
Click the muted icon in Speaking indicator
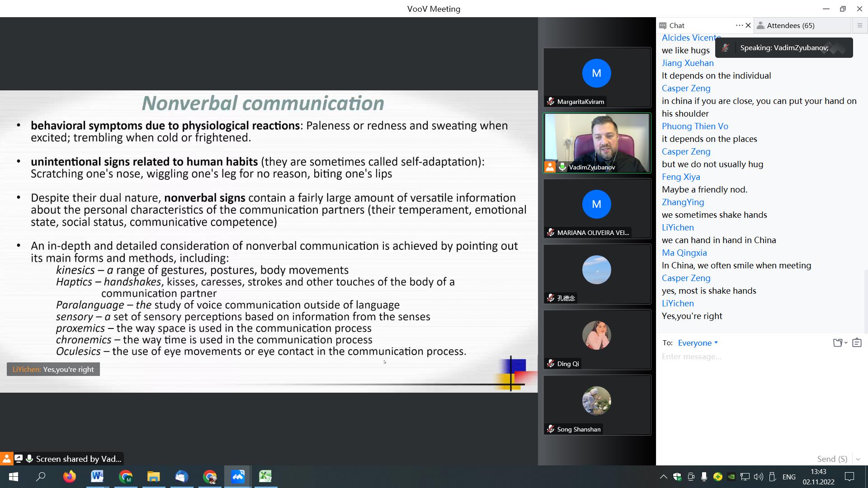(725, 48)
